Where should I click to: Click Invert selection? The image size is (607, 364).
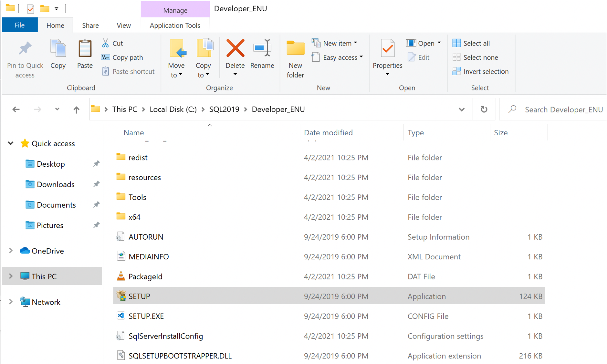pyautogui.click(x=481, y=71)
